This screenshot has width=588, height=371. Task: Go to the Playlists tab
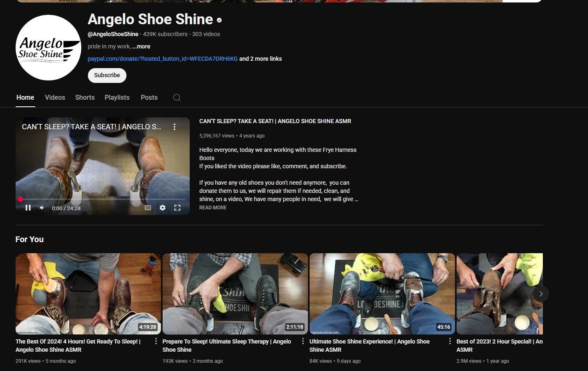(x=117, y=98)
